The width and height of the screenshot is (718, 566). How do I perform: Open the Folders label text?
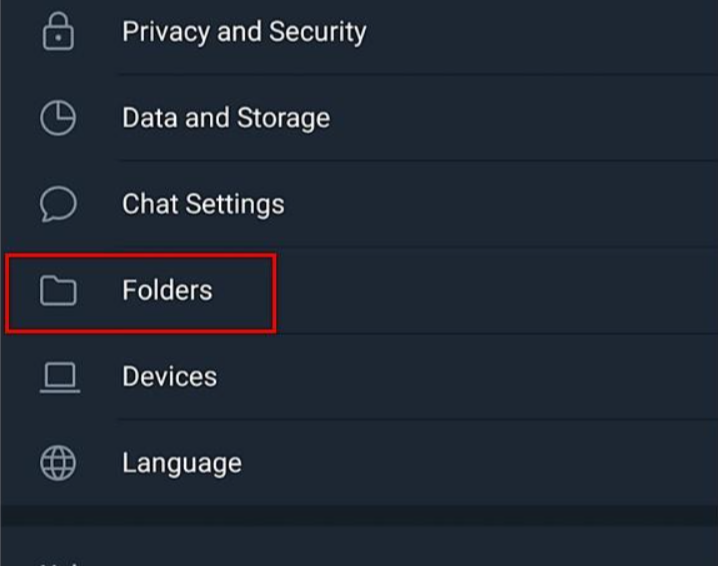click(167, 291)
